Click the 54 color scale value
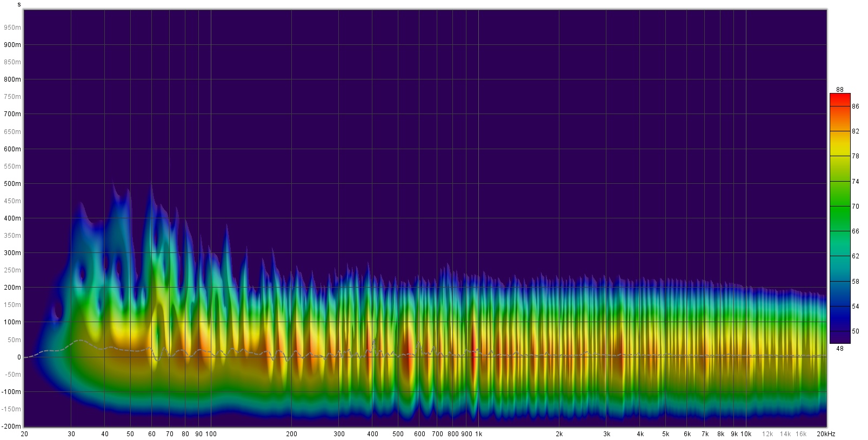 point(856,306)
